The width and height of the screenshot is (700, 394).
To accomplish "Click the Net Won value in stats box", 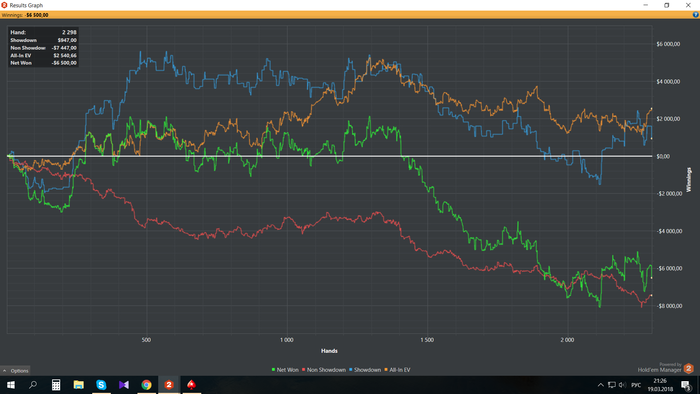I will tap(64, 63).
